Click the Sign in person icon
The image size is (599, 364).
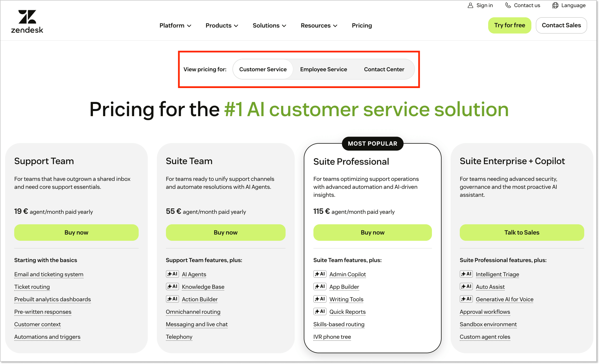[471, 5]
